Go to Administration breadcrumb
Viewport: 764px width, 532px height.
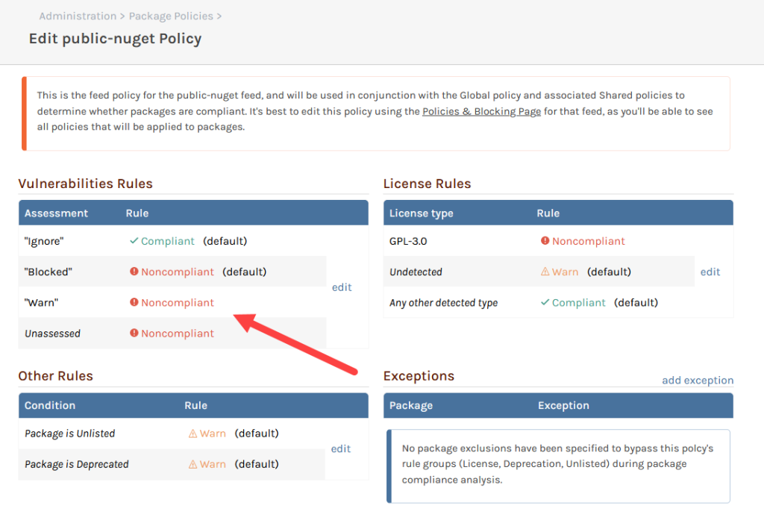78,16
